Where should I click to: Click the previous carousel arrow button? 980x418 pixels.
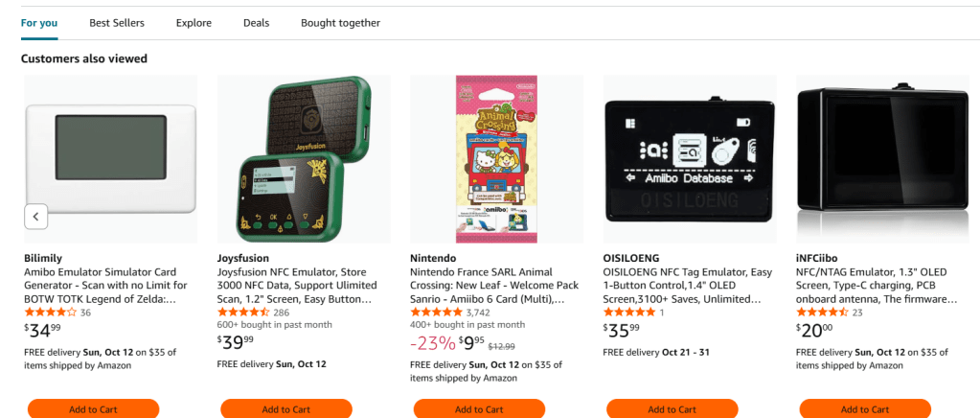click(35, 217)
